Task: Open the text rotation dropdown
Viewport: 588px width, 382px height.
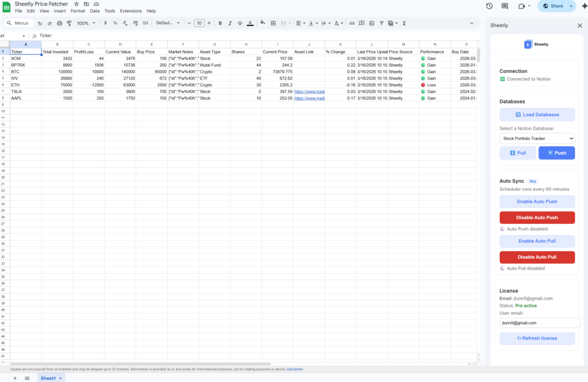Action: (339, 24)
